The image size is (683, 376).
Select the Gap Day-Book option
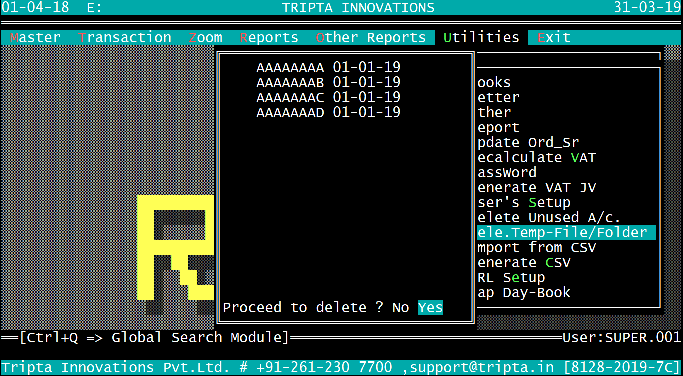point(524,292)
